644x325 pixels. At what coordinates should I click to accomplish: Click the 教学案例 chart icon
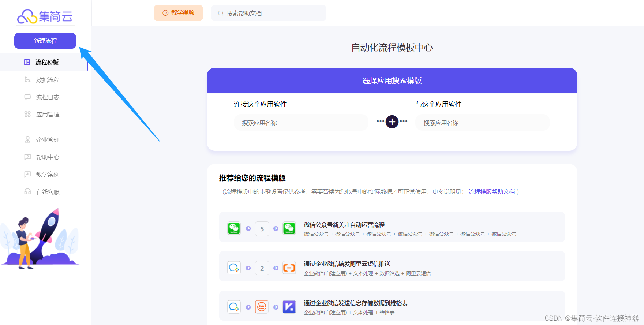point(27,174)
